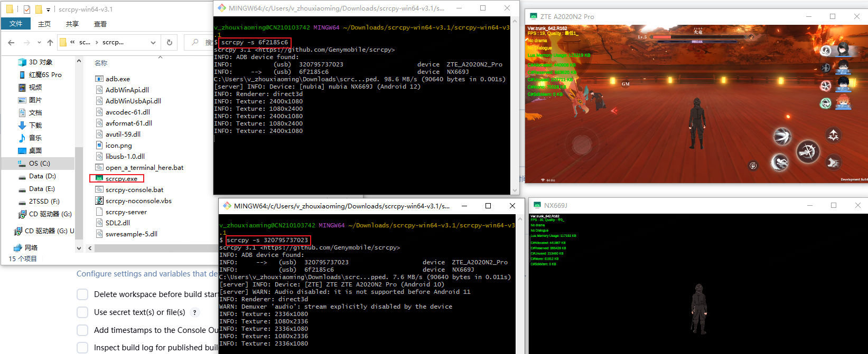Select AdbWinUsbApi.dll file
The width and height of the screenshot is (868, 354).
pyautogui.click(x=133, y=101)
